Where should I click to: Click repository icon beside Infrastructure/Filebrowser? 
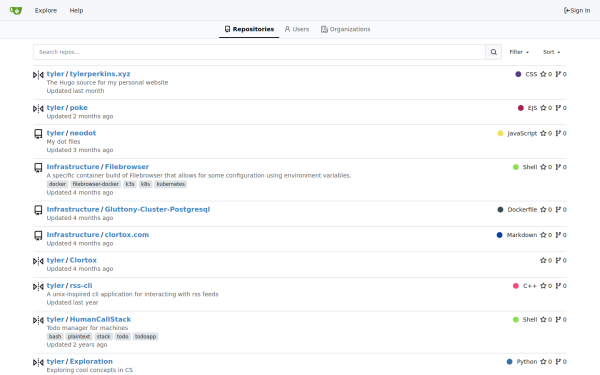point(38,168)
